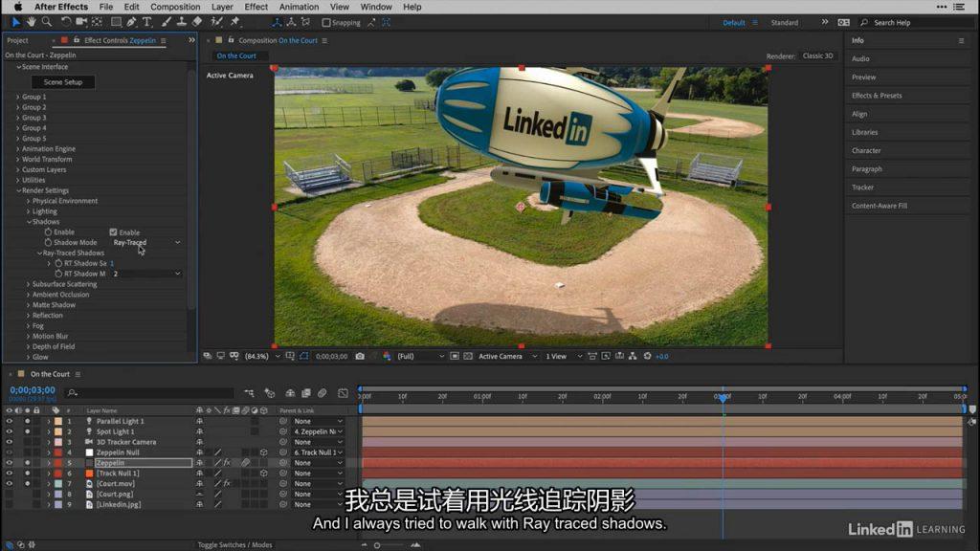Select the Puppet Pin tool

(235, 23)
